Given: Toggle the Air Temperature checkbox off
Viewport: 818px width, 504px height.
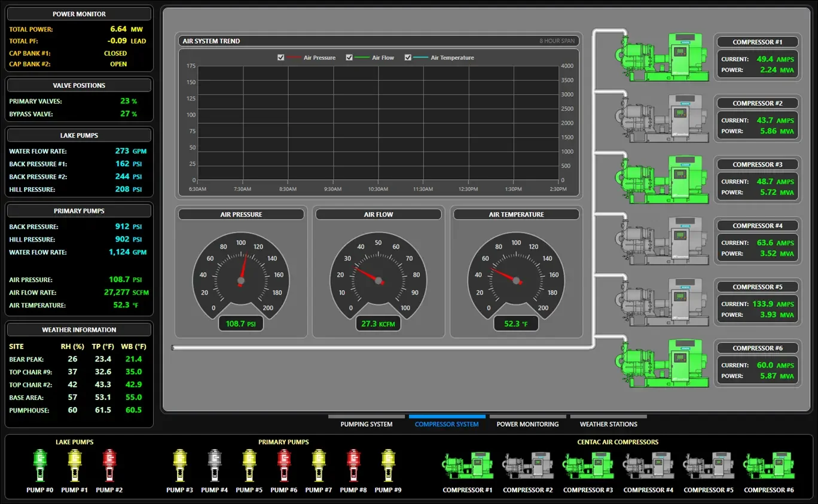Looking at the screenshot, I should [x=408, y=57].
